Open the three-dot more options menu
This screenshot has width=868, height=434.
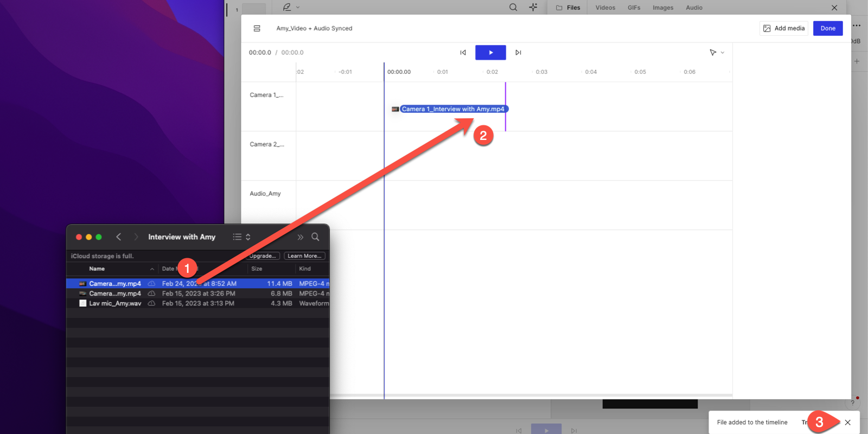click(x=857, y=25)
